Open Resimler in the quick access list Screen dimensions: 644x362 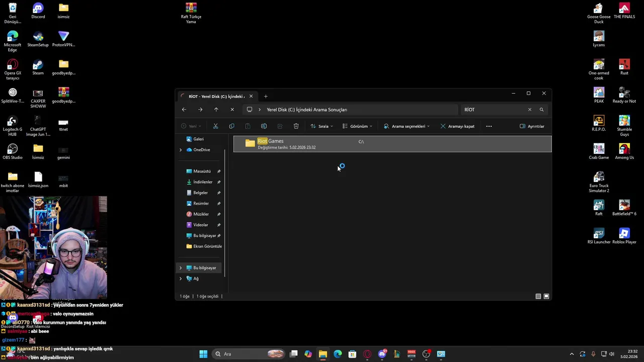click(x=201, y=204)
